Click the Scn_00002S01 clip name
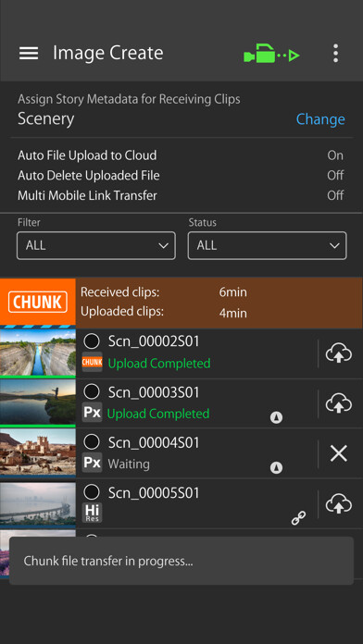This screenshot has height=644, width=363. 154,341
